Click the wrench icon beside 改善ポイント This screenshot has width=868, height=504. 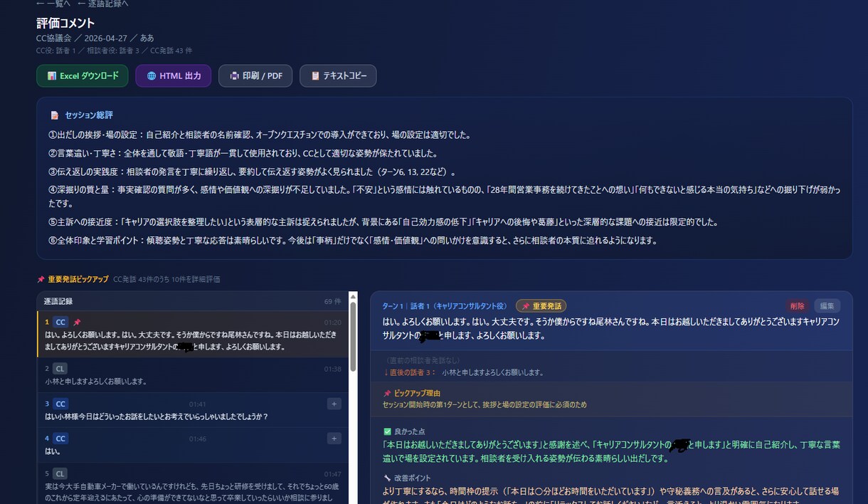point(387,478)
